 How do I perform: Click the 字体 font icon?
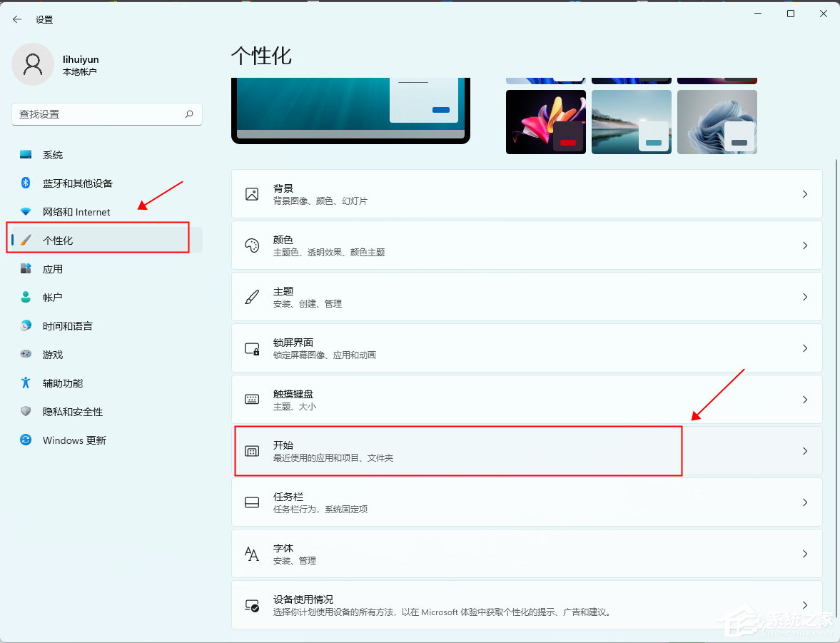252,554
